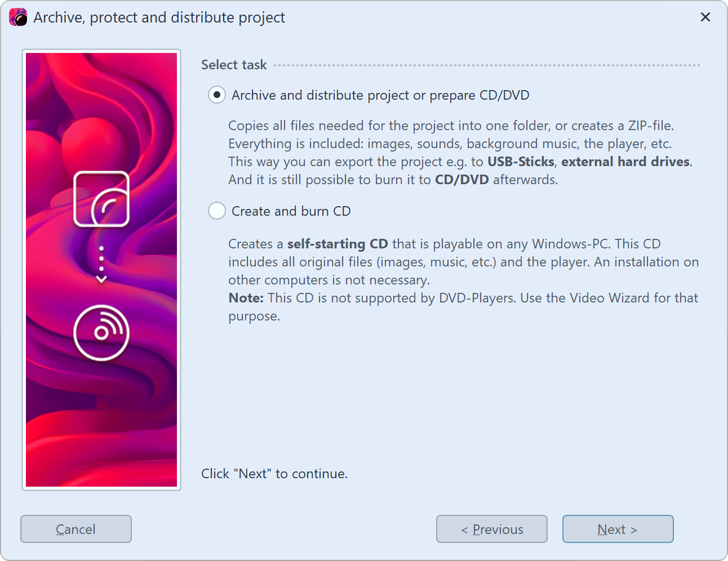728x561 pixels.
Task: Click the self-starting CD description paragraph
Action: 462,262
